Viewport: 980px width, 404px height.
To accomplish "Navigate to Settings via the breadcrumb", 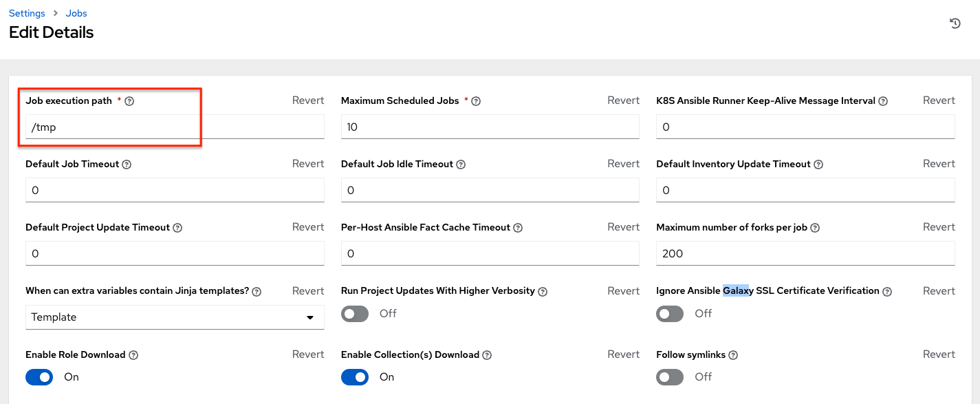I will [x=26, y=13].
